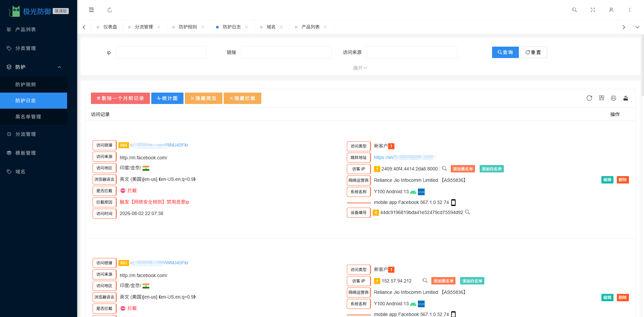
Task: Switch to the 仪表盘 tab
Action: (107, 27)
